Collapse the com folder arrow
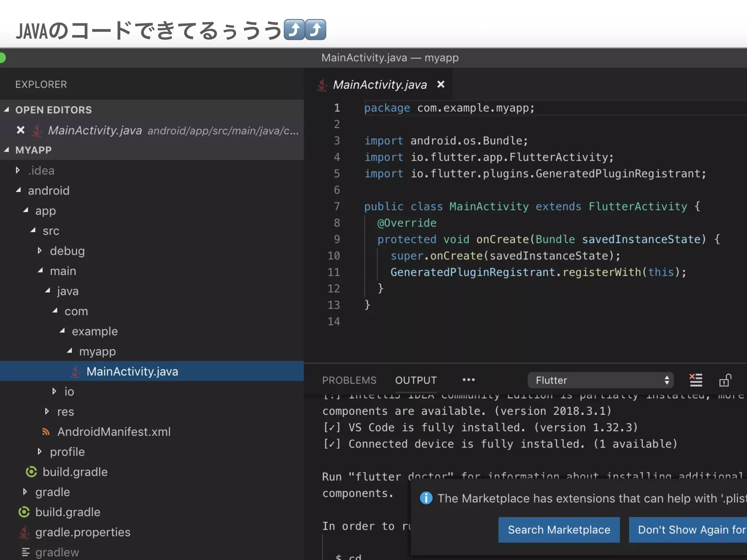The image size is (747, 560). click(55, 311)
